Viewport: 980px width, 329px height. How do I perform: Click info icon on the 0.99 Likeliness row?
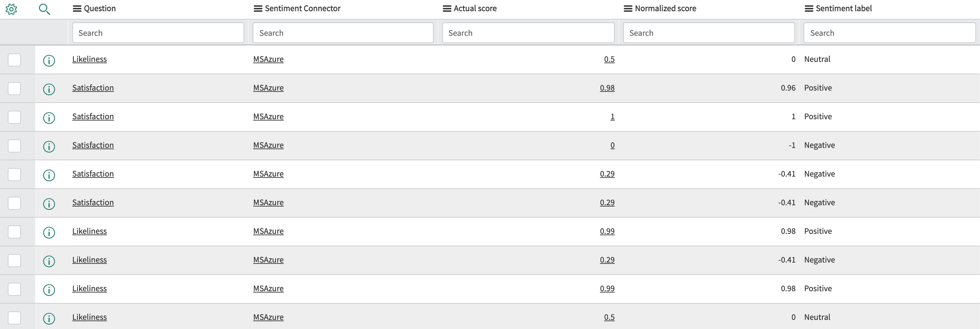click(x=49, y=231)
